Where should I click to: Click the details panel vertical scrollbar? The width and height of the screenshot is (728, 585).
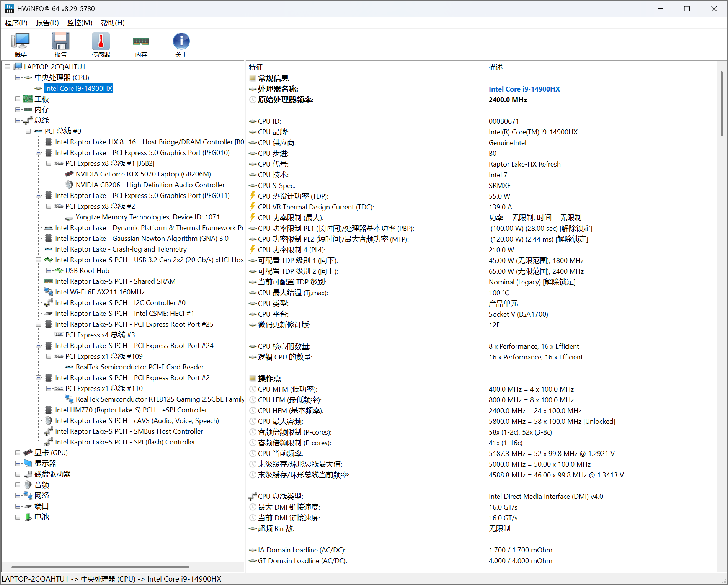pos(721,103)
